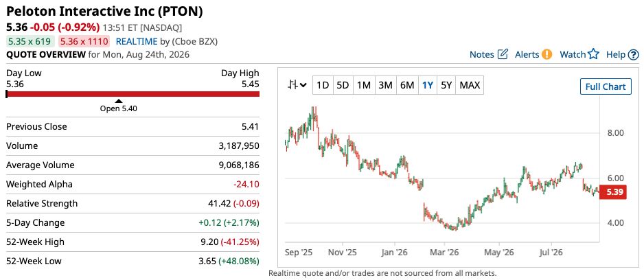Select the 5D chart range
Image resolution: width=644 pixels, height=280 pixels.
point(343,85)
